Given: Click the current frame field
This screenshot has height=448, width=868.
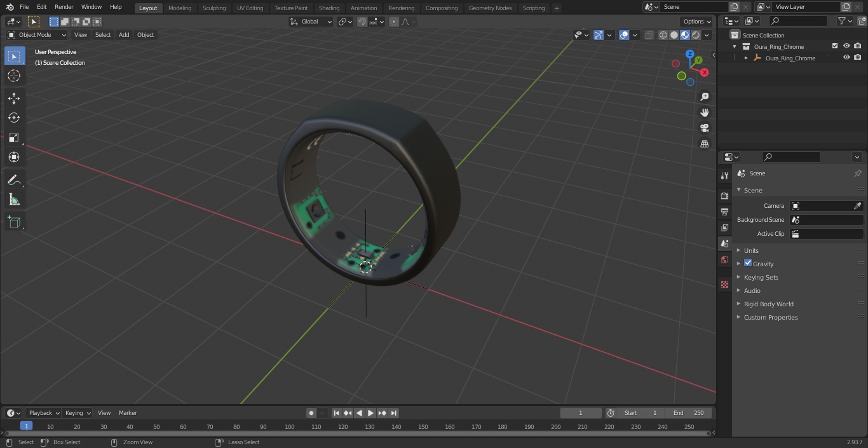Looking at the screenshot, I should pyautogui.click(x=581, y=413).
